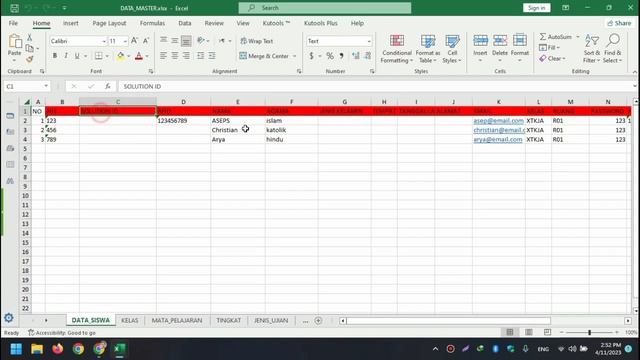Toggle Bottom Align vertical alignment
This screenshot has height=360, width=640.
186,41
